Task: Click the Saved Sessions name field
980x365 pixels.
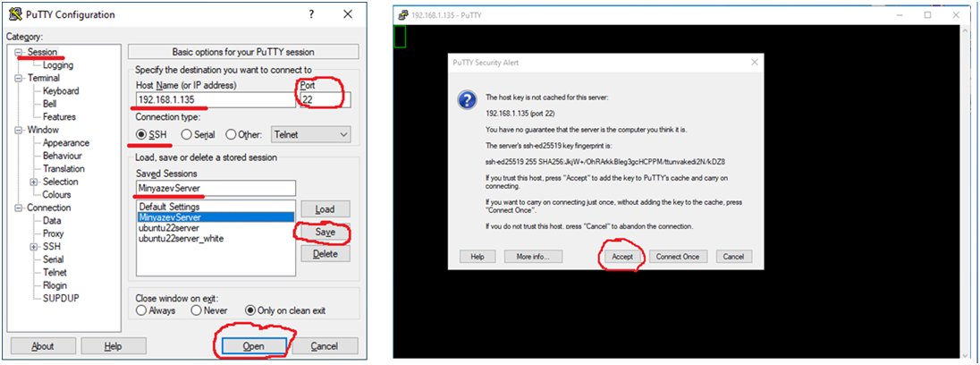Action: click(215, 188)
